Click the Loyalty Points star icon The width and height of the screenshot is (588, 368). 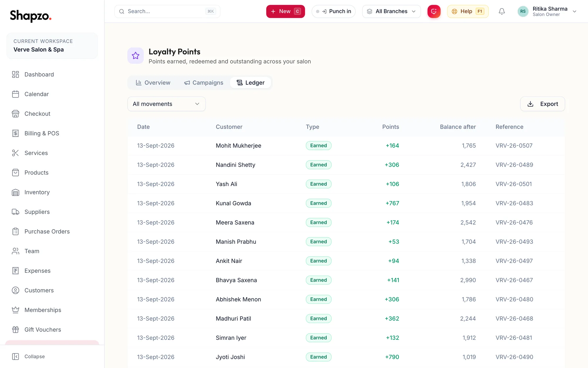coord(136,56)
